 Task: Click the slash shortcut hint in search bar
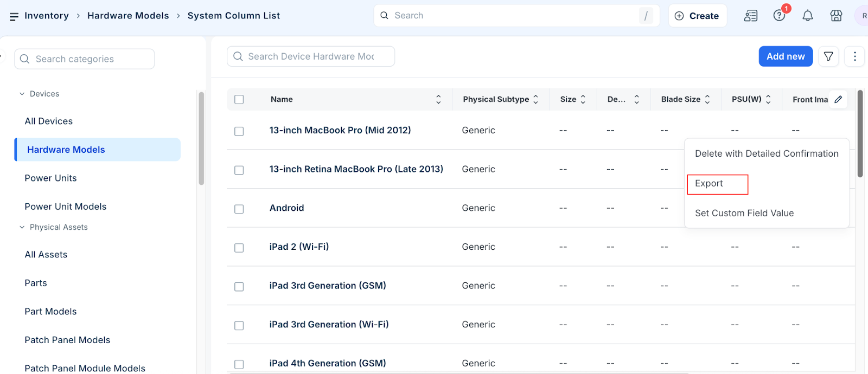coord(646,16)
